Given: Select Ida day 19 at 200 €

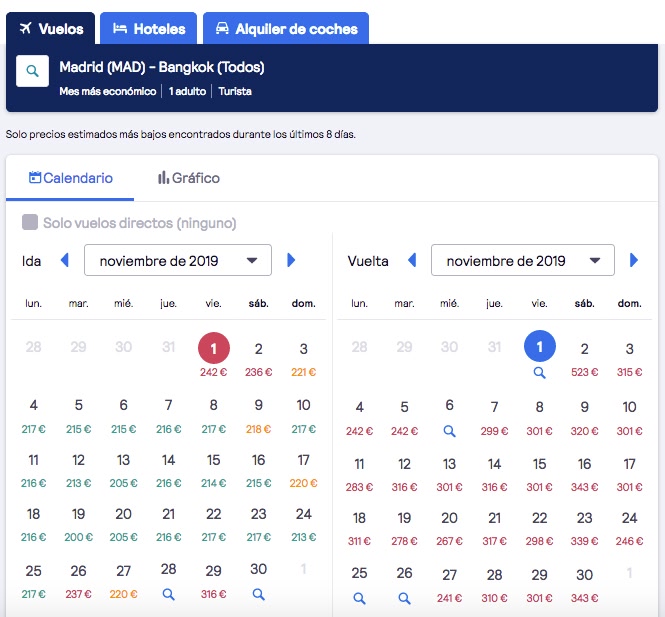Looking at the screenshot, I should point(78,525).
